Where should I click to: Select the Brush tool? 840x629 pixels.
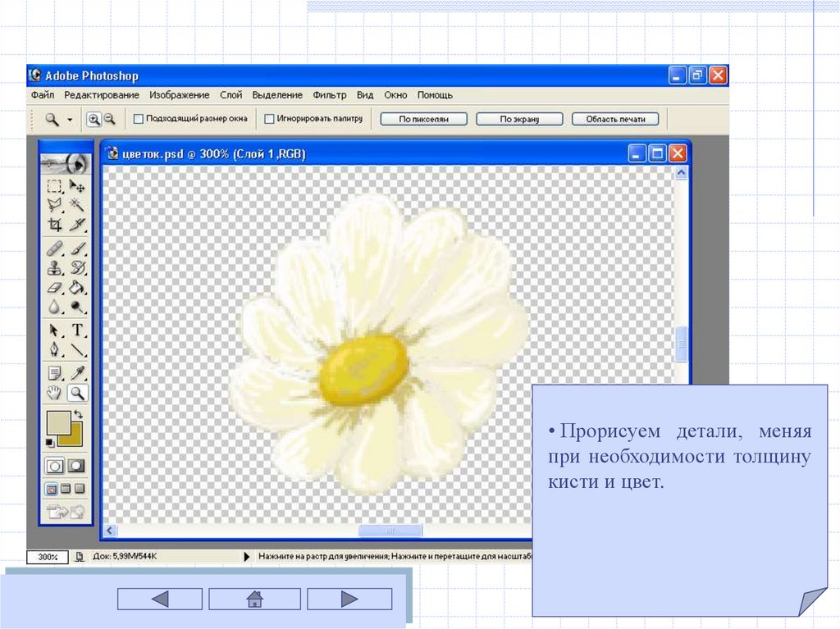(77, 248)
